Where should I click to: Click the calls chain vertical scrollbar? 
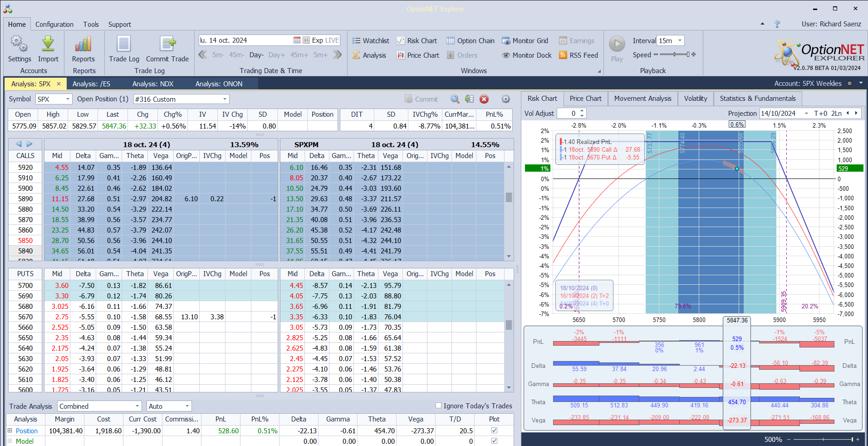click(x=509, y=212)
